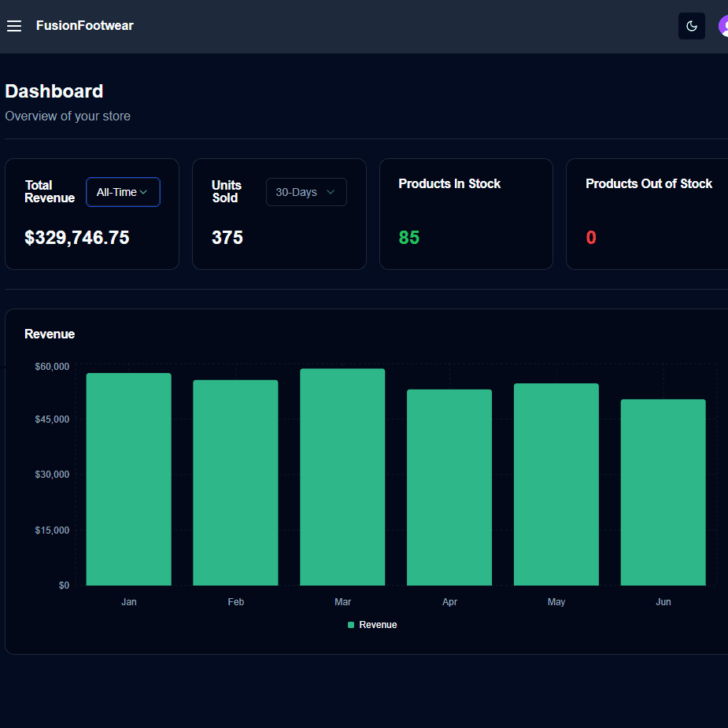Screen dimensions: 728x728
Task: Click the $329,746.75 total revenue value
Action: point(76,238)
